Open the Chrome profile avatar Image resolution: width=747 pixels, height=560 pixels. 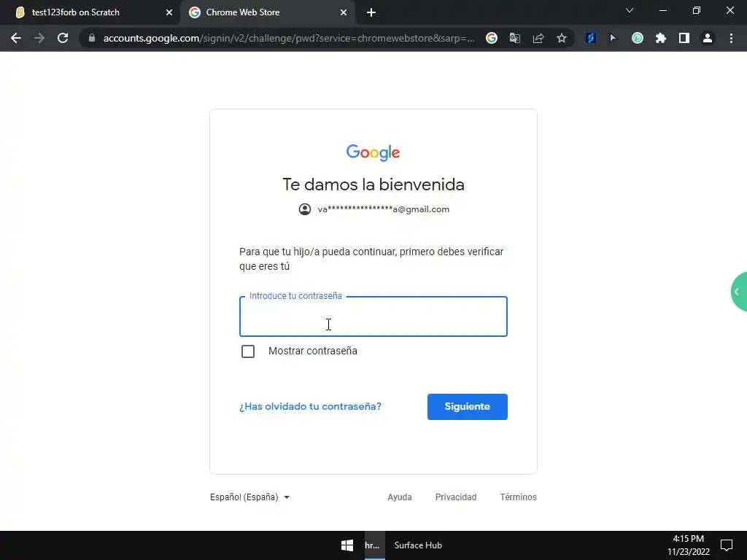[708, 38]
